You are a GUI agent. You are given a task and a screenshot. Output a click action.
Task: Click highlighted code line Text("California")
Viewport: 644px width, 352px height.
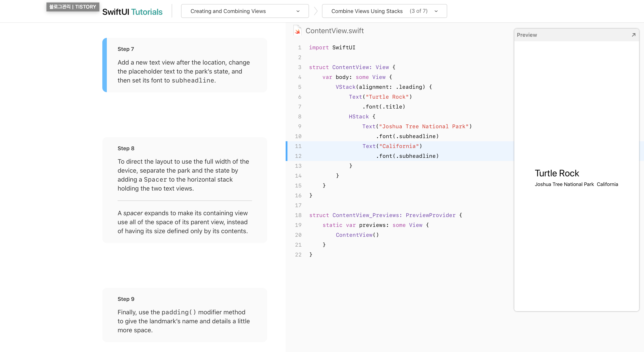(x=392, y=146)
